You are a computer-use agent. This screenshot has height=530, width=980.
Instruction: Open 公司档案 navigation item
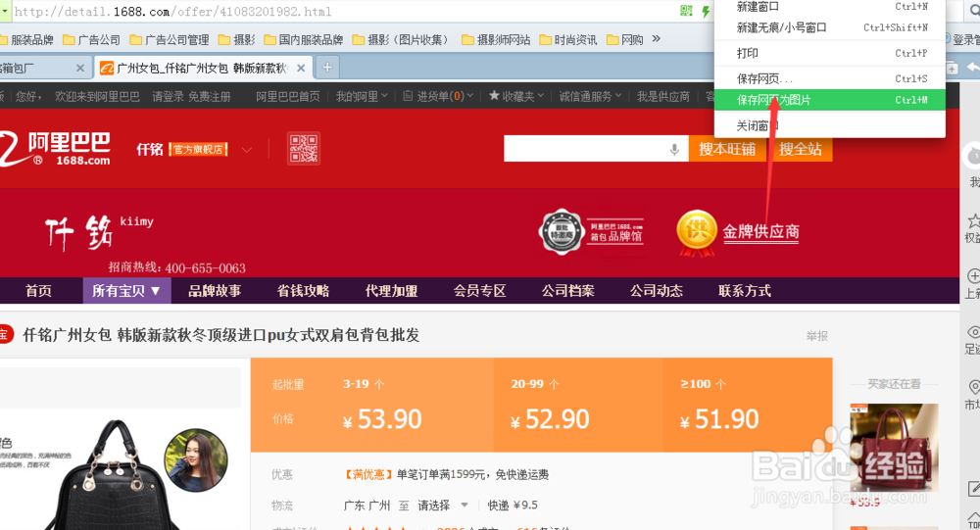(568, 291)
